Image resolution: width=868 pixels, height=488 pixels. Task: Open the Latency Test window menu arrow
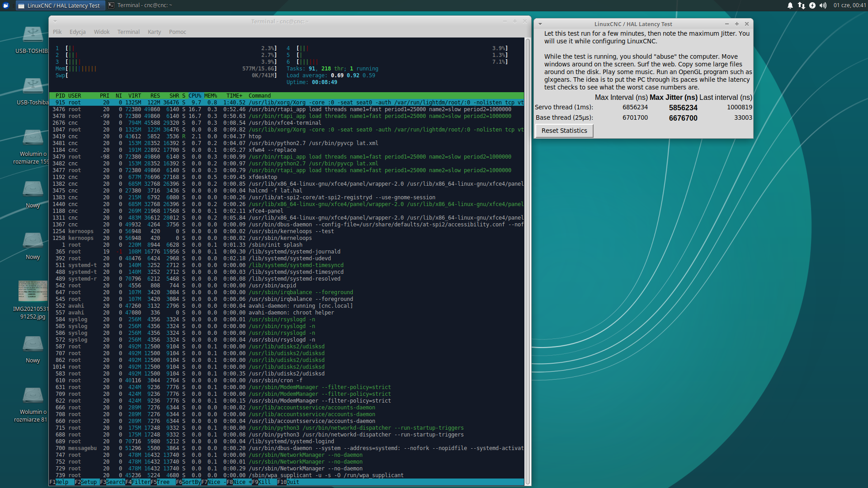(x=540, y=24)
